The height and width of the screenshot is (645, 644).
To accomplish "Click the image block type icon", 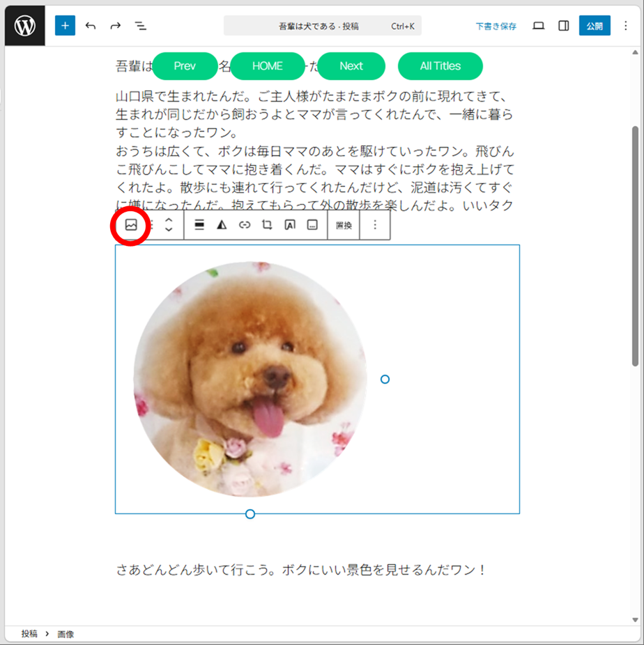I will pos(131,225).
